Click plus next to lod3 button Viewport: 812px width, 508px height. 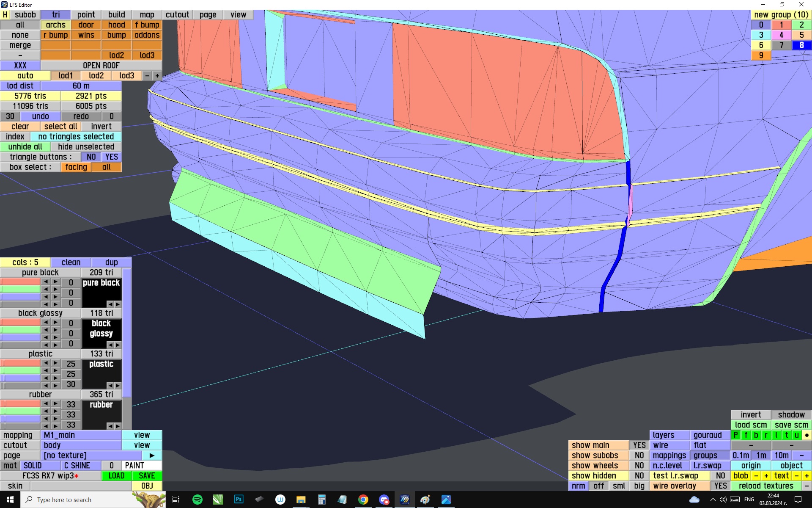[157, 76]
